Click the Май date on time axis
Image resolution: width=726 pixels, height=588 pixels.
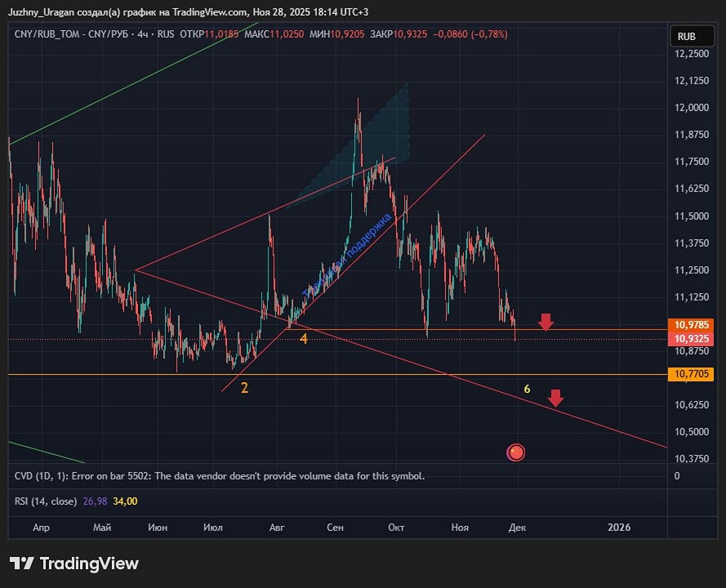pyautogui.click(x=102, y=528)
